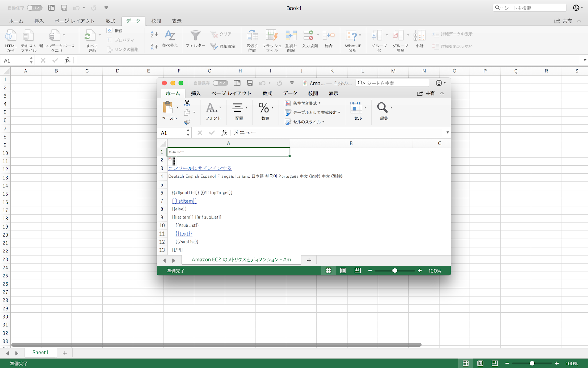Click シートを検索 search field in Book1

(x=530, y=8)
